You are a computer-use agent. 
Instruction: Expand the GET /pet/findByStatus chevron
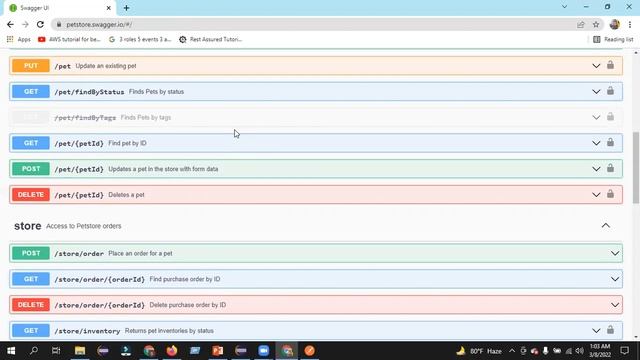596,91
